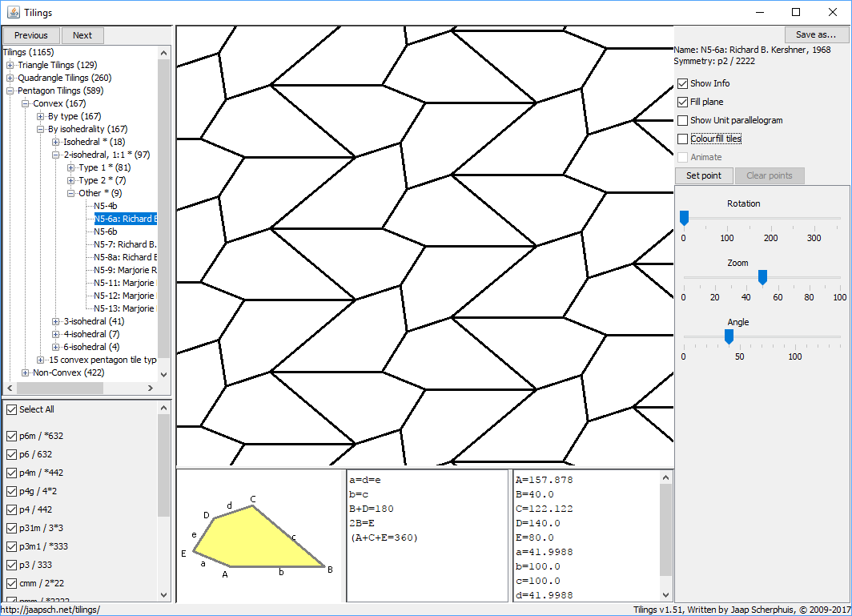The image size is (852, 616).
Task: Expand the 4-isohedral (7) node
Action: pos(55,334)
